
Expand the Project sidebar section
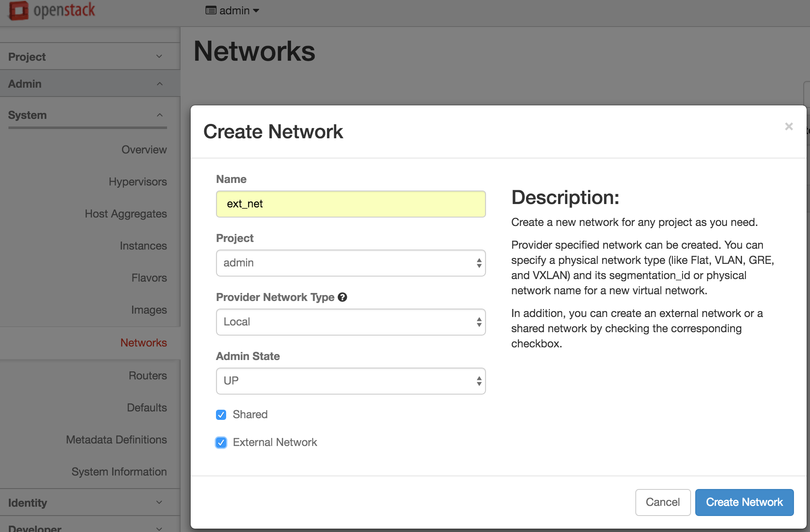point(89,56)
